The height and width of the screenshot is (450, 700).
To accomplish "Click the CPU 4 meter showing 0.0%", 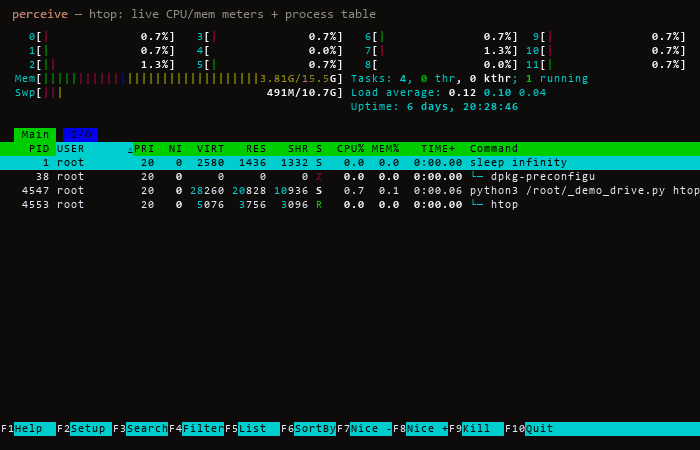I will (270, 50).
